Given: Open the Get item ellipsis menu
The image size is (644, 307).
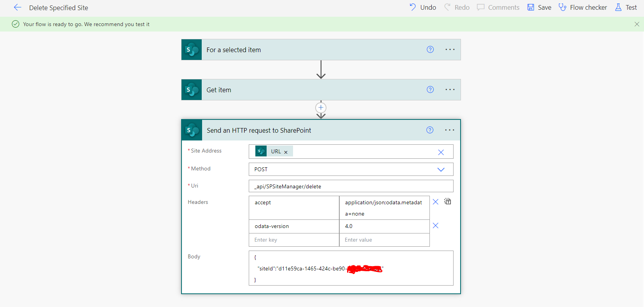Looking at the screenshot, I should tap(450, 89).
